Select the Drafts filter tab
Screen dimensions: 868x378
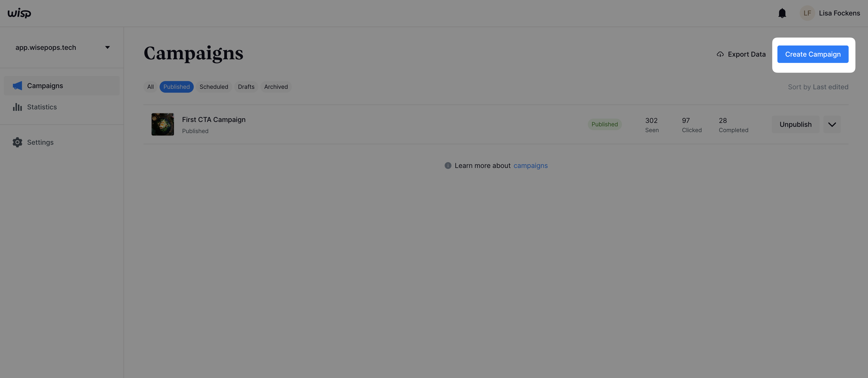coord(246,87)
